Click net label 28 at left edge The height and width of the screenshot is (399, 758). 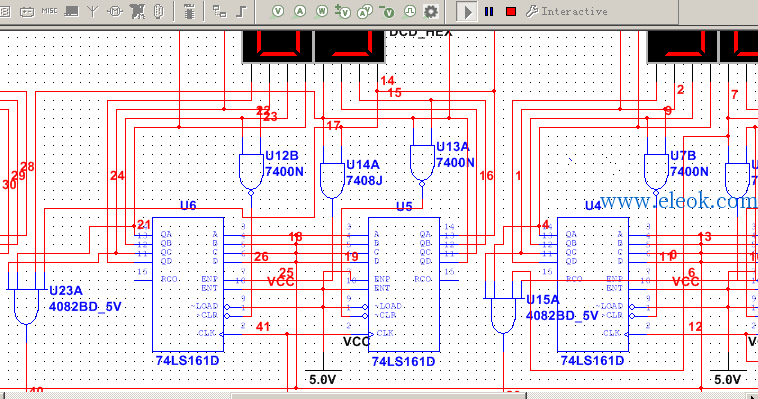27,167
